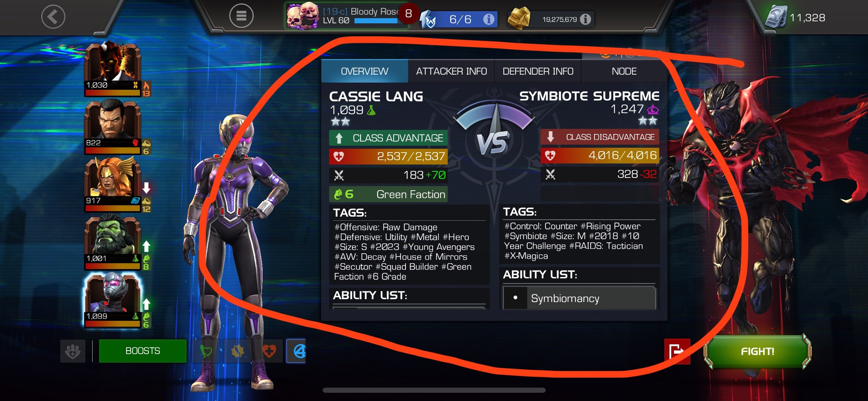This screenshot has height=401, width=868.
Task: Switch to the Attacker Info tab
Action: click(451, 71)
